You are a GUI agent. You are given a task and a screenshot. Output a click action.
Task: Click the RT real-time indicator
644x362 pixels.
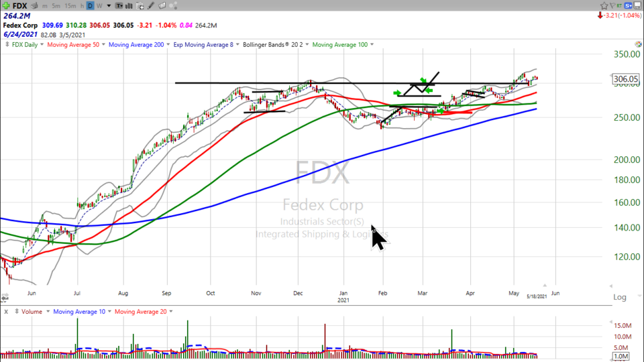[620, 5]
